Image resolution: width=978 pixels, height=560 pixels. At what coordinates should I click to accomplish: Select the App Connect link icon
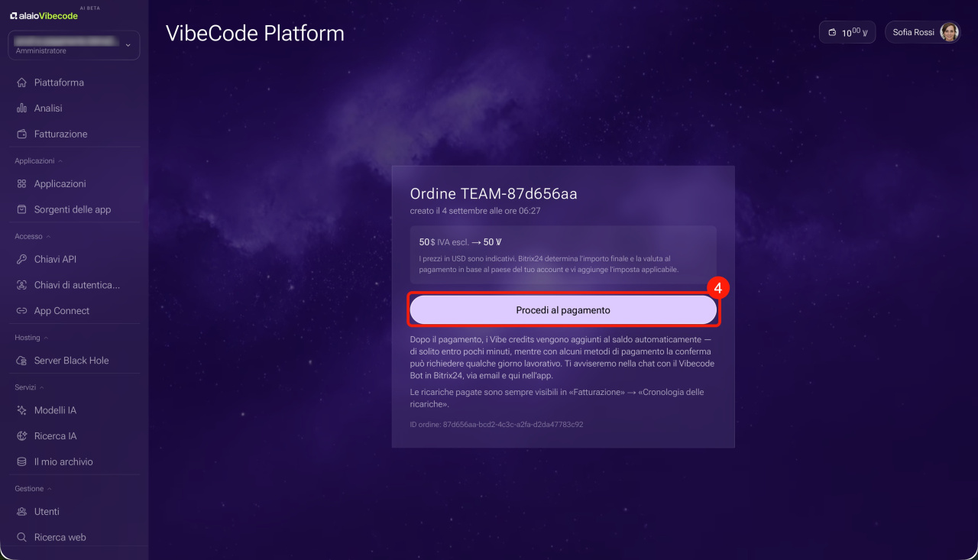pyautogui.click(x=21, y=311)
